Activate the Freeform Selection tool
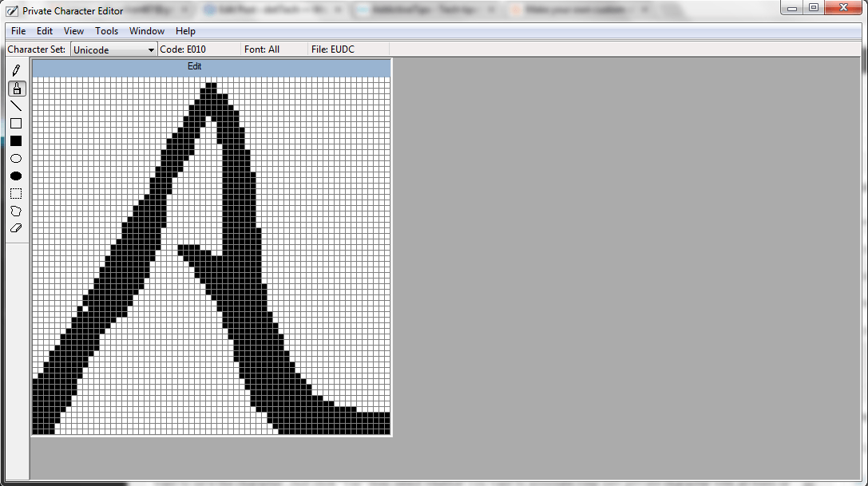 16,211
